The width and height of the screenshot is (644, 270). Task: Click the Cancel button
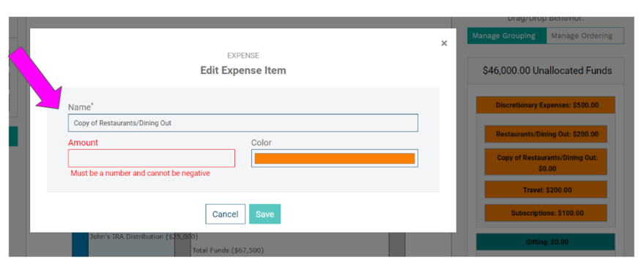[x=226, y=214]
